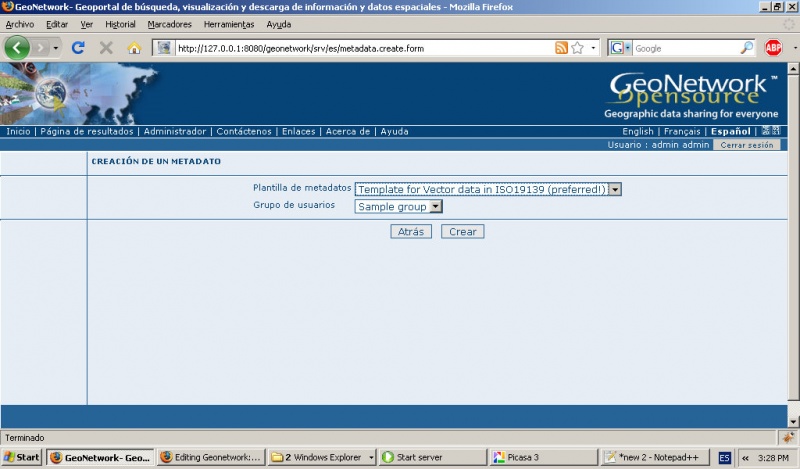800x469 pixels.
Task: Open the Grupo de usuarios dropdown
Action: 399,206
